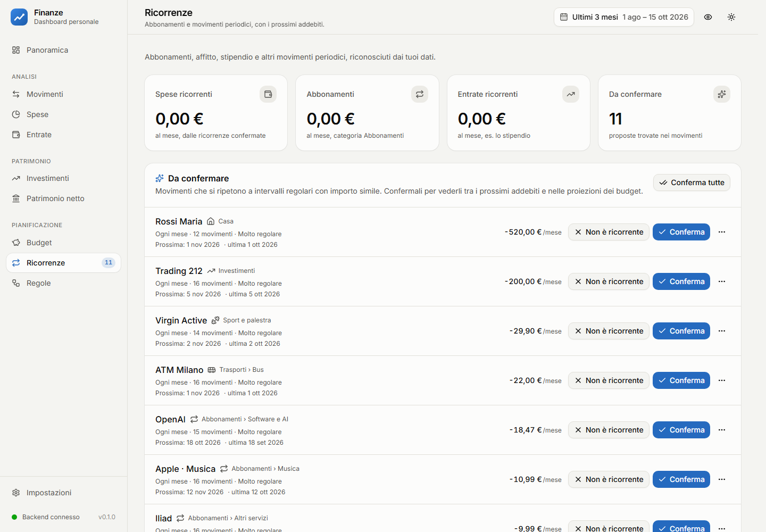
Task: Toggle amount visibility with the eye icon
Action: pyautogui.click(x=708, y=17)
